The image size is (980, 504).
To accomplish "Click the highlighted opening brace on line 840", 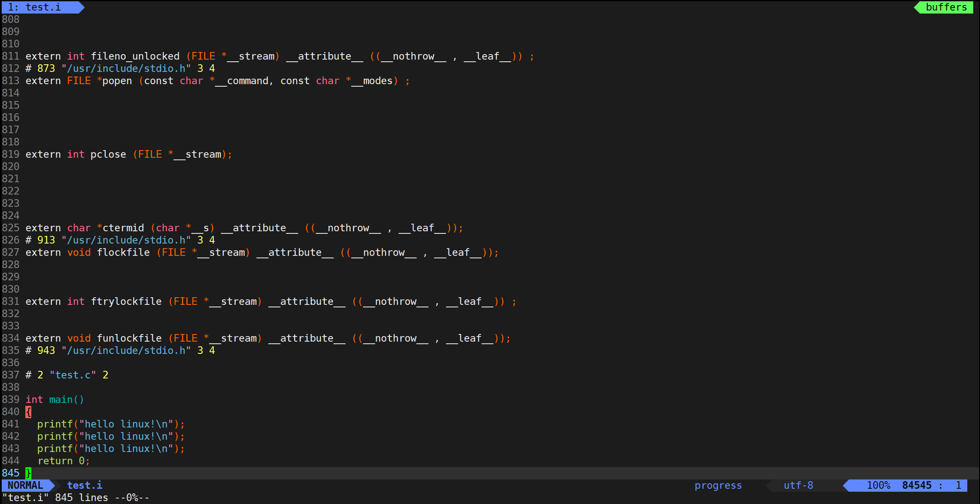I will [x=28, y=412].
